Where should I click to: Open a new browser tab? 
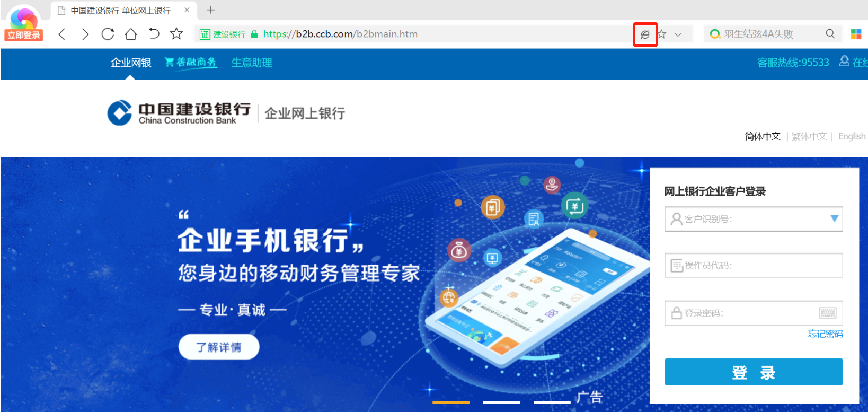210,10
